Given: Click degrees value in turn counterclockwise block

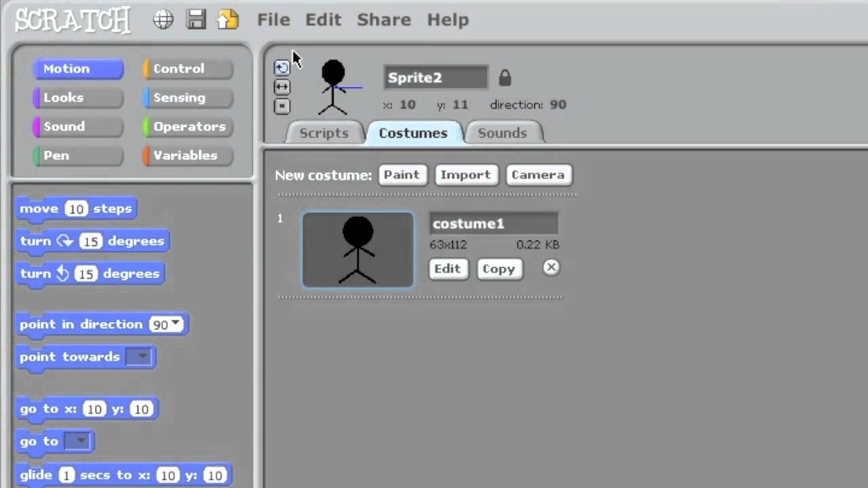Looking at the screenshot, I should 85,274.
